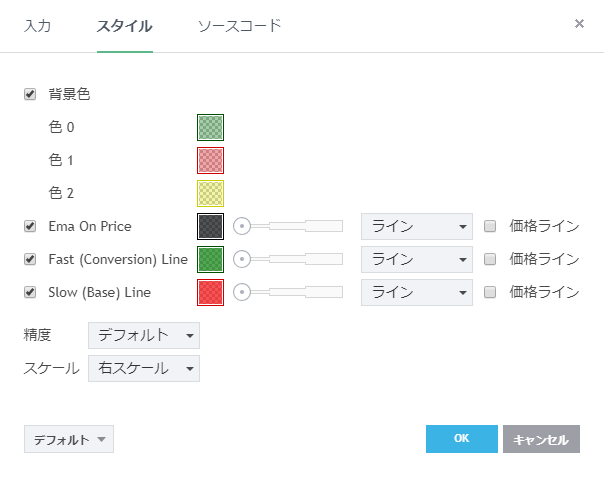Change the Ema On Price color swatch
The height and width of the screenshot is (478, 604).
(210, 226)
